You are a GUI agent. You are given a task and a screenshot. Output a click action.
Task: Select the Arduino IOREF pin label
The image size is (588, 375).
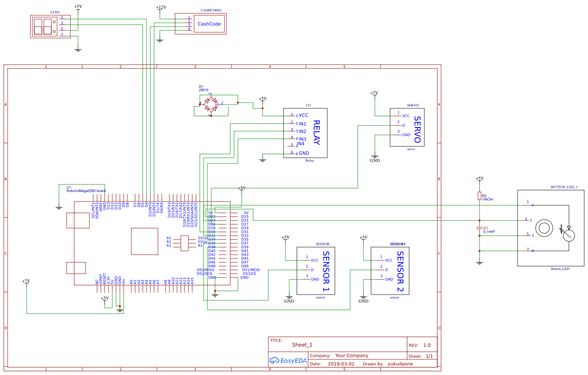tap(101, 279)
